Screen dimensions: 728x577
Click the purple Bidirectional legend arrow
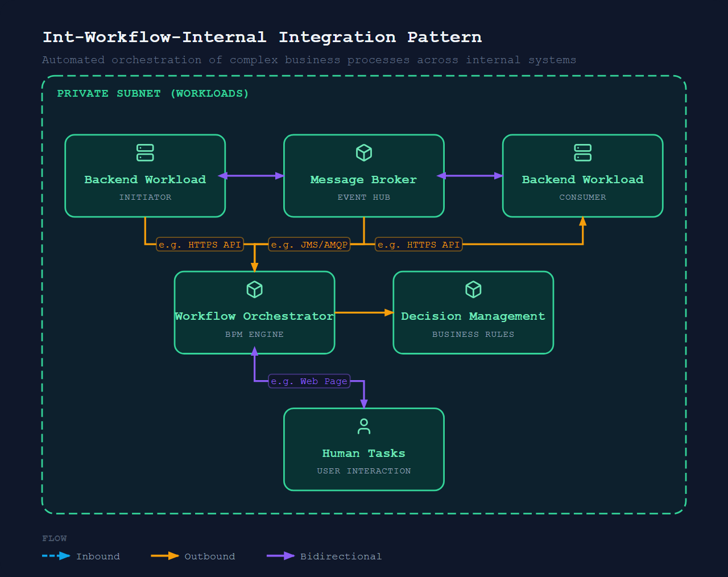point(281,556)
